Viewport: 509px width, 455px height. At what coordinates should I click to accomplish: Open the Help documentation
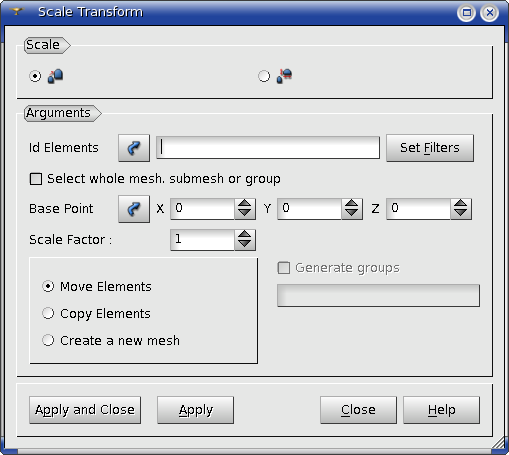(442, 410)
